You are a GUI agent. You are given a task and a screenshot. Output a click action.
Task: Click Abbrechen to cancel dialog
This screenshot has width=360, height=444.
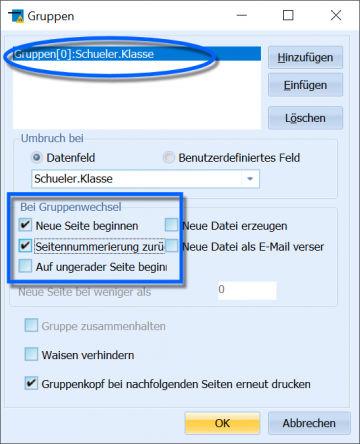tap(309, 423)
